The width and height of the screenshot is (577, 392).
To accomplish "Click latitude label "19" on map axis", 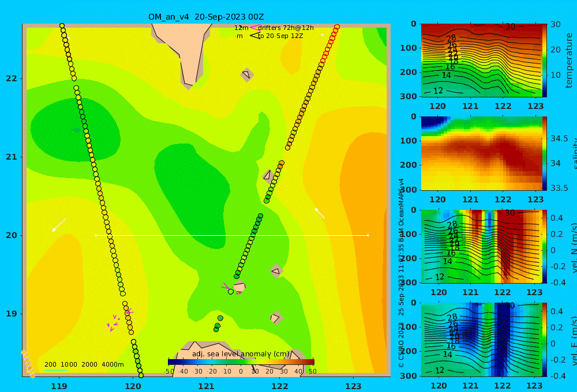I will [x=11, y=314].
